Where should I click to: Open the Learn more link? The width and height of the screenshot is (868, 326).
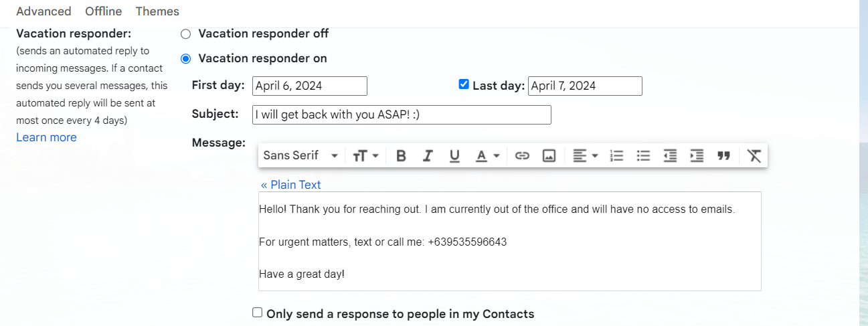(46, 137)
